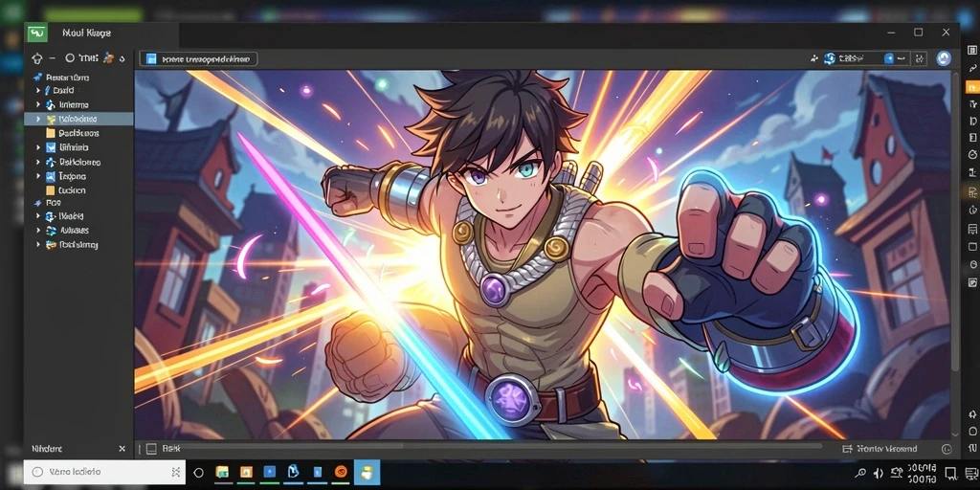Toggle the circle icon in the left panel toolbar
The image size is (980, 490).
(x=69, y=58)
